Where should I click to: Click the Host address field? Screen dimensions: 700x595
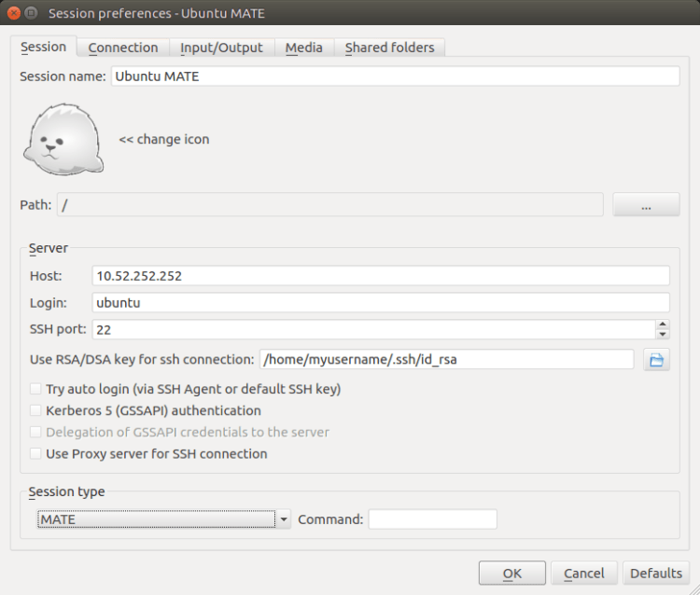tap(381, 276)
